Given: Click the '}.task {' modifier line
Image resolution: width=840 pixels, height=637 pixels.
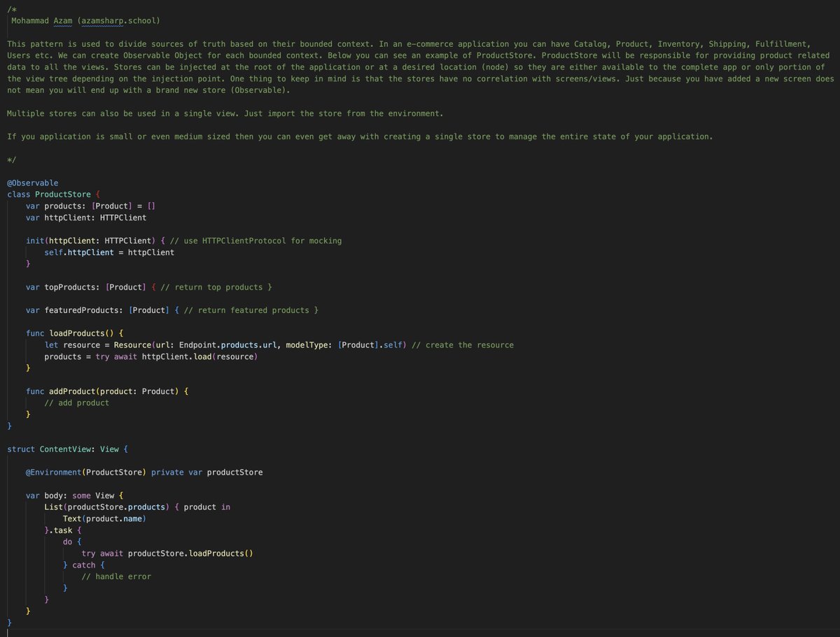Looking at the screenshot, I should click(63, 531).
